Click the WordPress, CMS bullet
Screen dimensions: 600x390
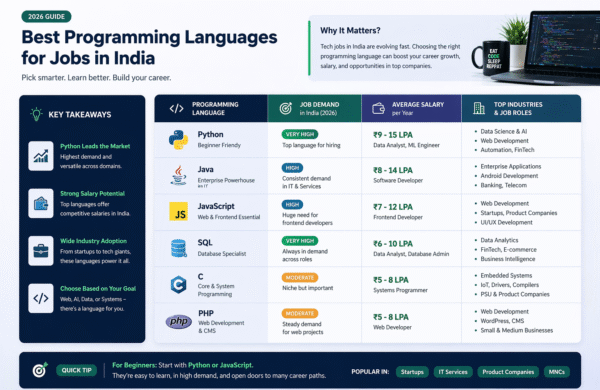pyautogui.click(x=502, y=321)
